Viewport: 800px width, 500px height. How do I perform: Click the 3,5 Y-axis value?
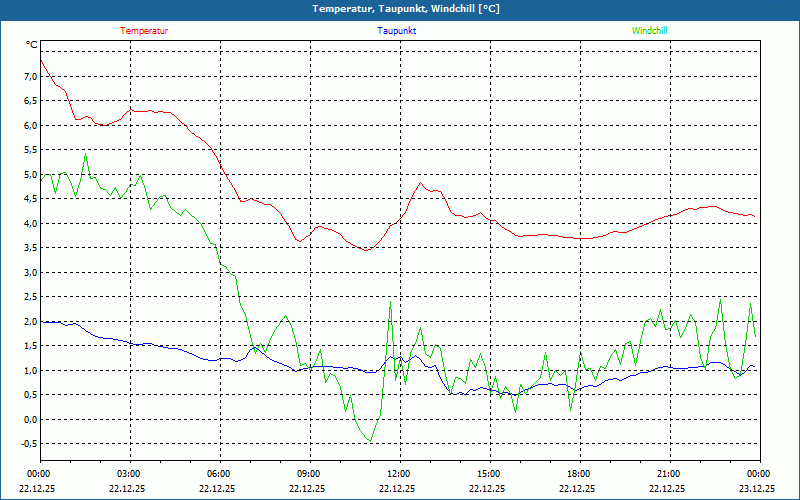coord(31,248)
